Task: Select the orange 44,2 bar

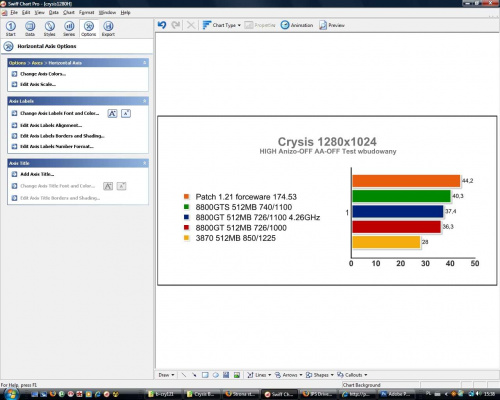Action: pyautogui.click(x=406, y=181)
